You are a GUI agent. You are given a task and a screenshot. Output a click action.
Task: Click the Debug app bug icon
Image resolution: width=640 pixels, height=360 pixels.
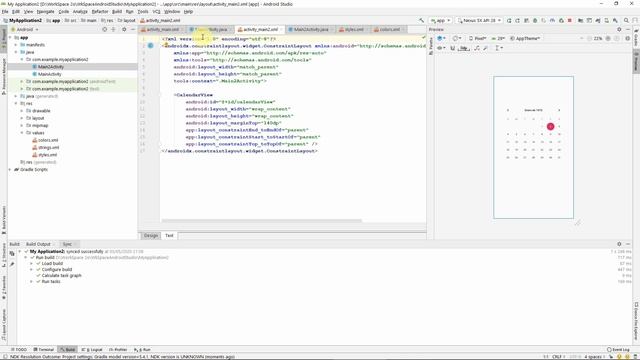(x=535, y=20)
